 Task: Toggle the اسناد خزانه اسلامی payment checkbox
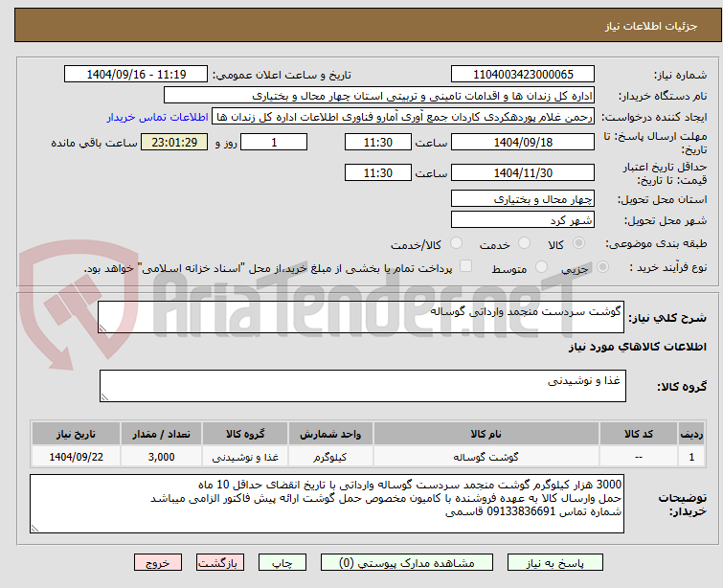click(466, 266)
